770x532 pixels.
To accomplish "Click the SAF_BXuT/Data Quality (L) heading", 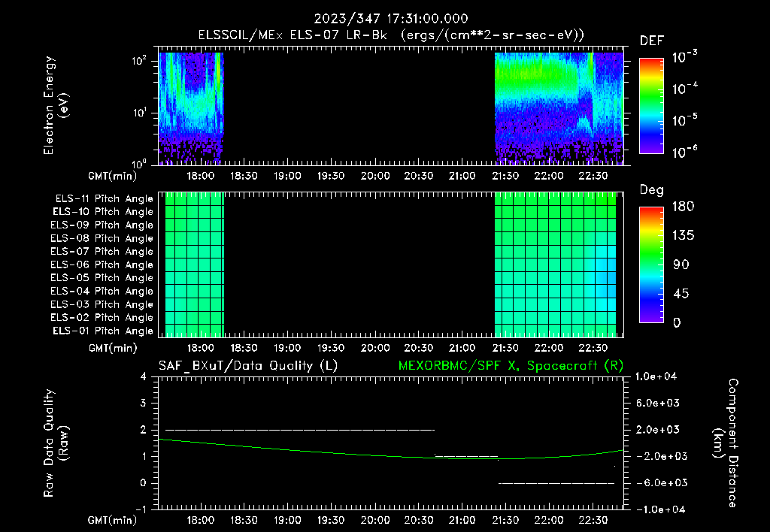I will tap(248, 366).
